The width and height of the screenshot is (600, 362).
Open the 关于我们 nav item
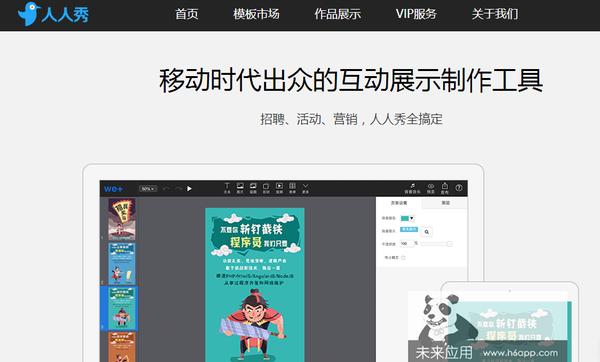pyautogui.click(x=495, y=14)
